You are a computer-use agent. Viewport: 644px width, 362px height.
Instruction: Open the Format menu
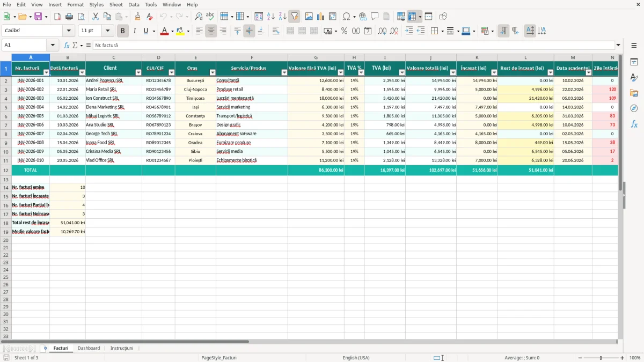[75, 4]
